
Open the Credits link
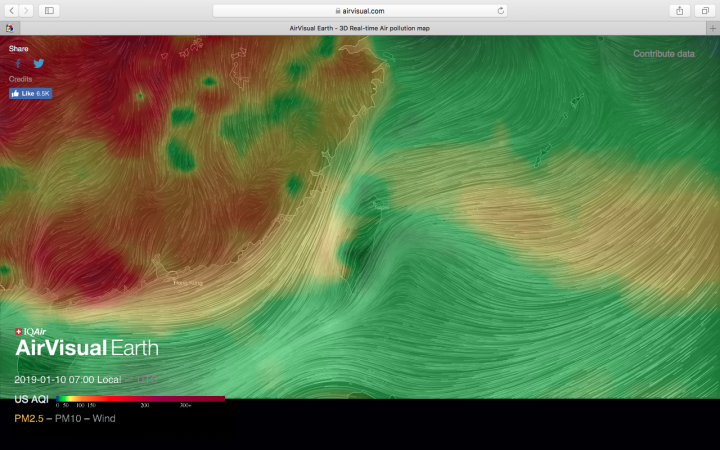point(20,79)
